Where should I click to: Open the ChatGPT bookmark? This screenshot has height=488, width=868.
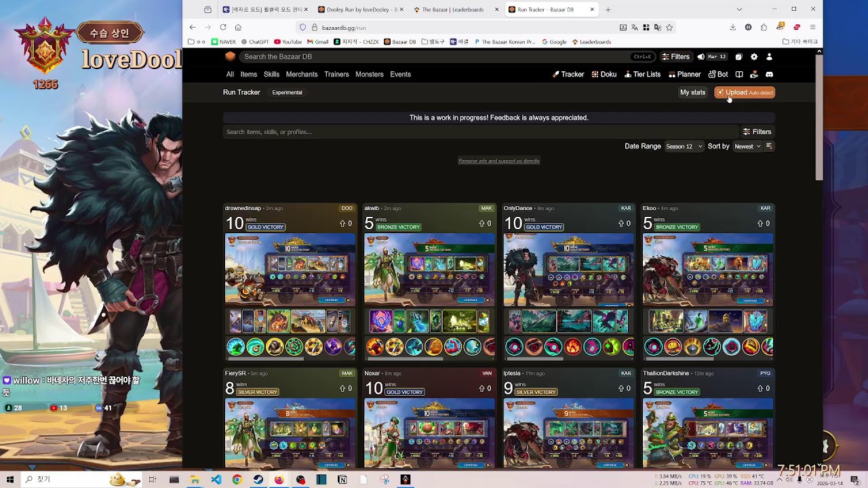(255, 42)
